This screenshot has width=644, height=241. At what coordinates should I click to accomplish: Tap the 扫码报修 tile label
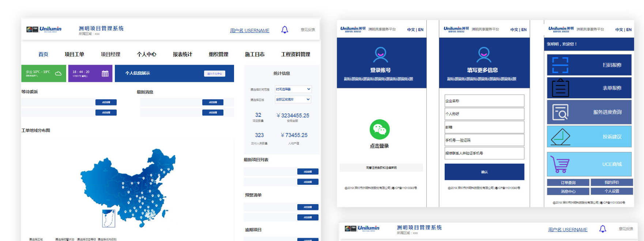[612, 65]
